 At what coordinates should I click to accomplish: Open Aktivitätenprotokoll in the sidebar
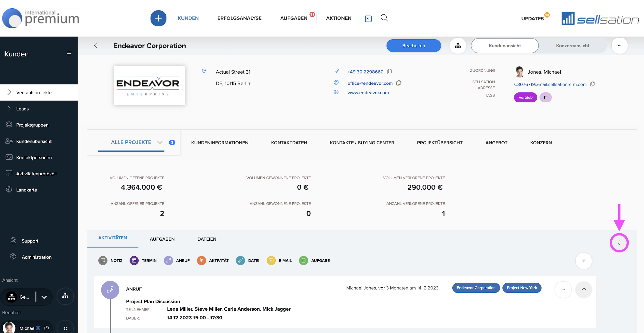tap(39, 173)
